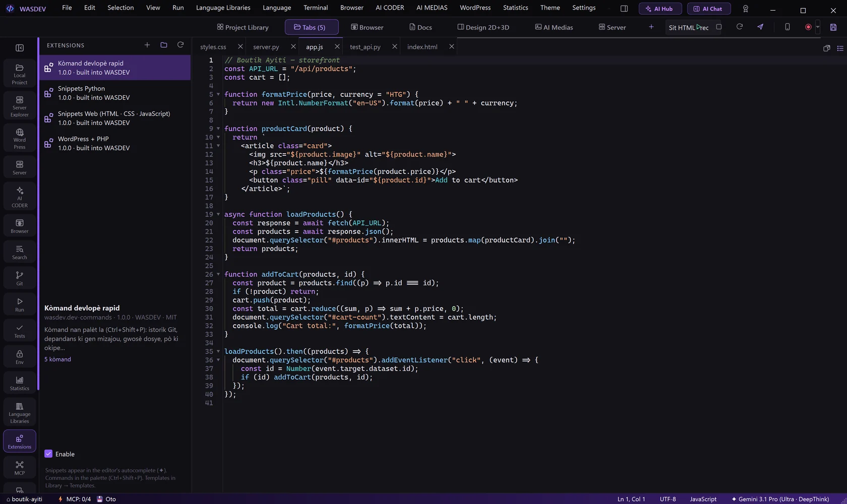
Task: Open the AI Chat button
Action: [x=708, y=9]
